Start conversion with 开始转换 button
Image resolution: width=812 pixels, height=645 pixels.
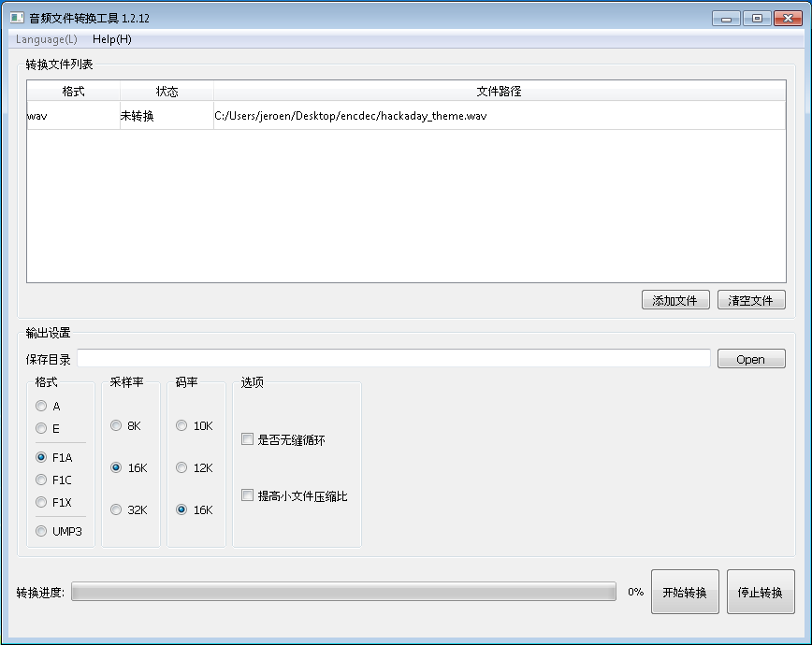685,592
